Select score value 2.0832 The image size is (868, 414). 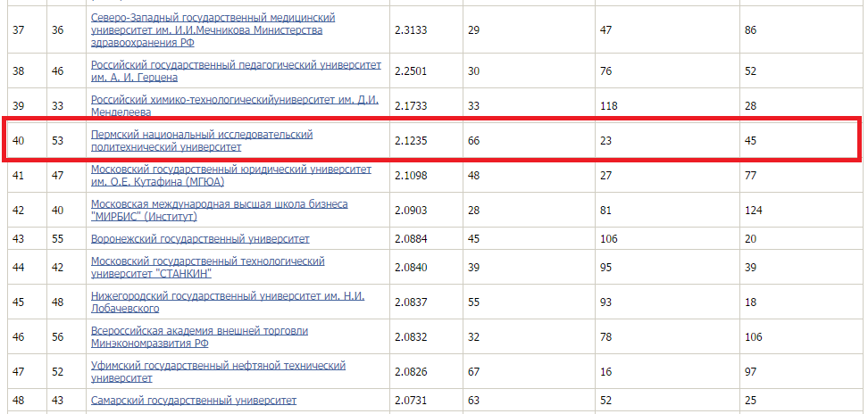point(411,337)
